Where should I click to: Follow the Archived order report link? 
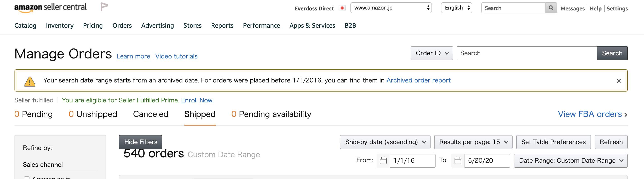tap(418, 80)
